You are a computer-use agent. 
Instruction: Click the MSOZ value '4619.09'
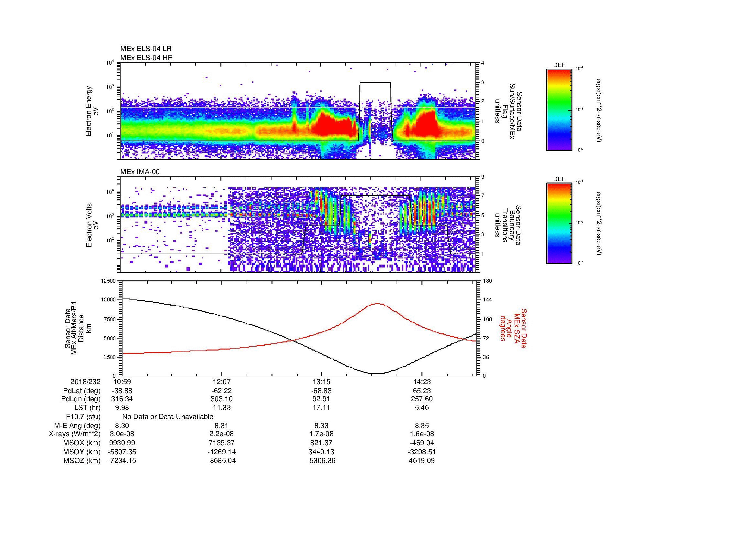[x=422, y=461]
